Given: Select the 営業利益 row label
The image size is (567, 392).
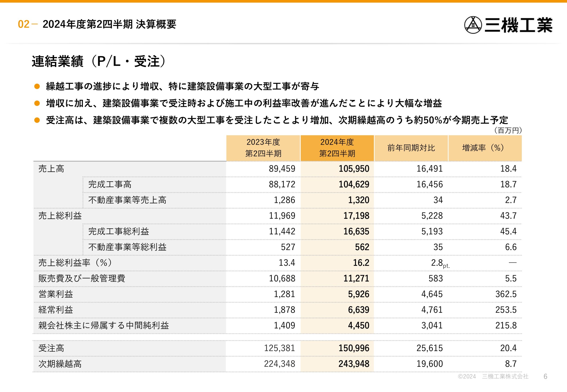Looking at the screenshot, I should coord(56,294).
